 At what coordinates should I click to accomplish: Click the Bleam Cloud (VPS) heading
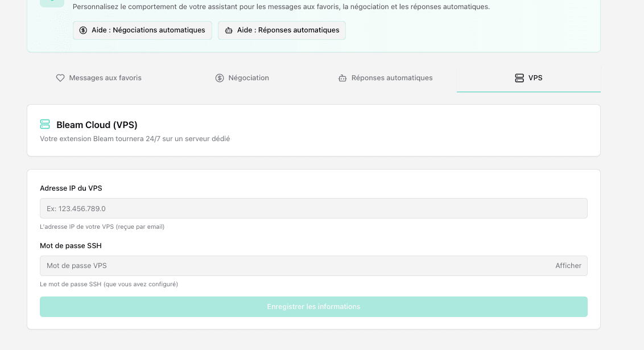tap(97, 125)
